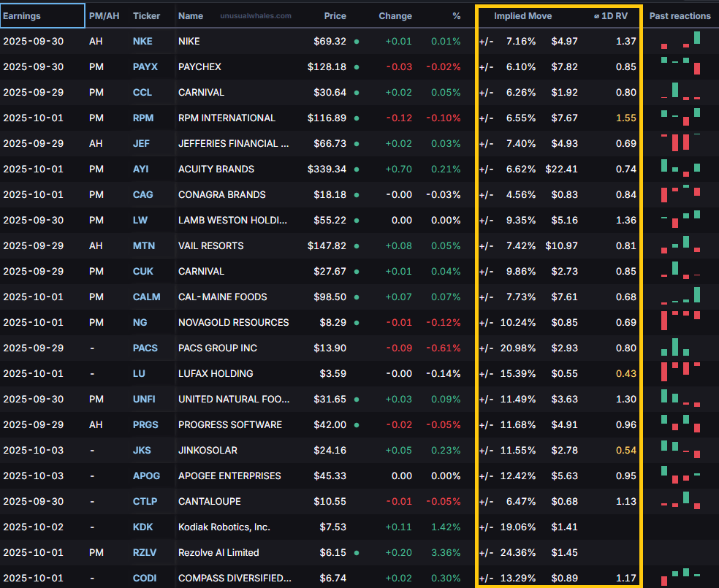Click the green dot beside RPM price $116.89
The height and width of the screenshot is (588, 719).
point(357,118)
